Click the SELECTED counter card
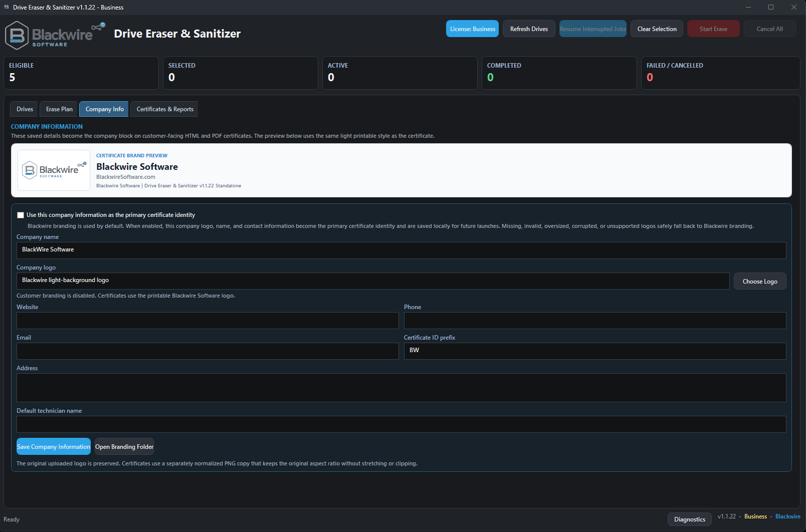The image size is (806, 532). [x=241, y=73]
